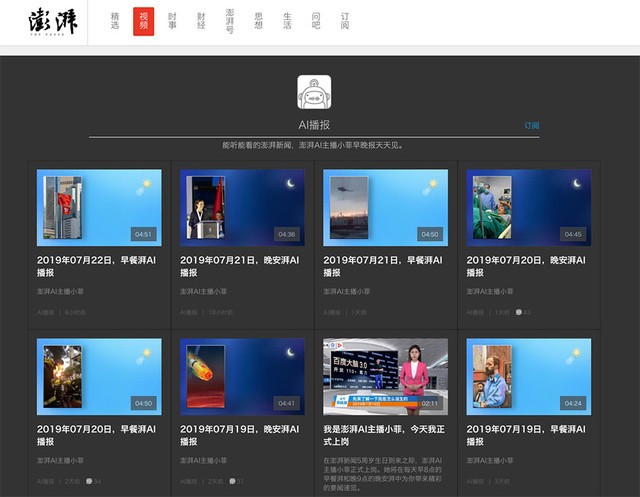Select the 精选 navigation tab

pyautogui.click(x=115, y=21)
